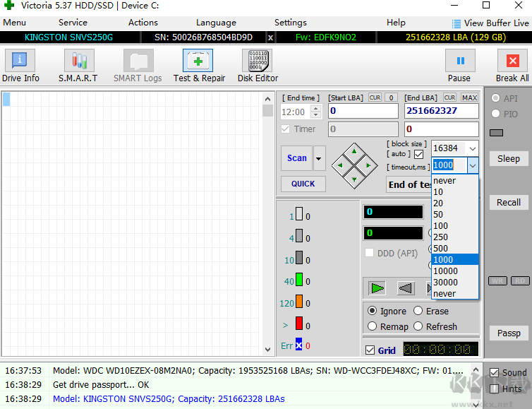Viewport: 532px width, 409px height.
Task: Open the Service menu
Action: 73,23
